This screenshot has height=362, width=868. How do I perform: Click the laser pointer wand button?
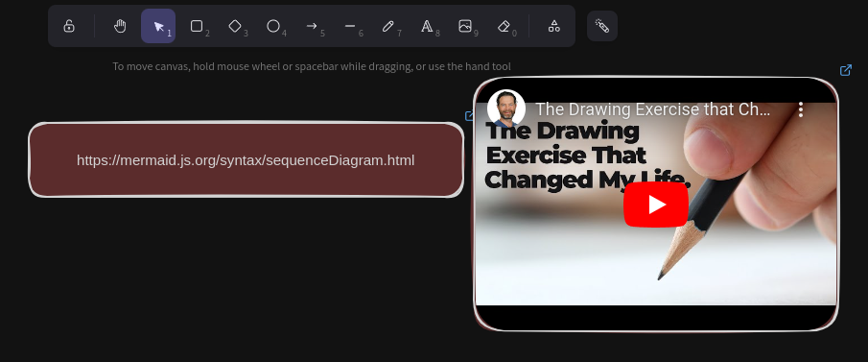click(x=602, y=26)
